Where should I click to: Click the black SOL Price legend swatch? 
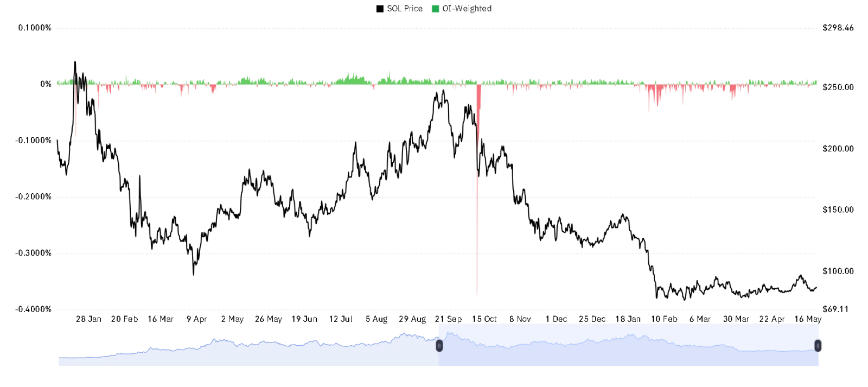380,9
